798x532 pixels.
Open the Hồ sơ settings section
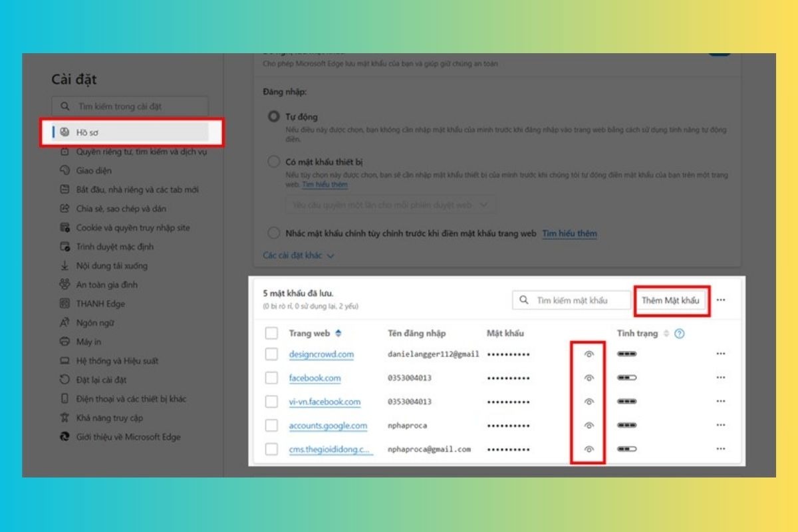pyautogui.click(x=130, y=132)
